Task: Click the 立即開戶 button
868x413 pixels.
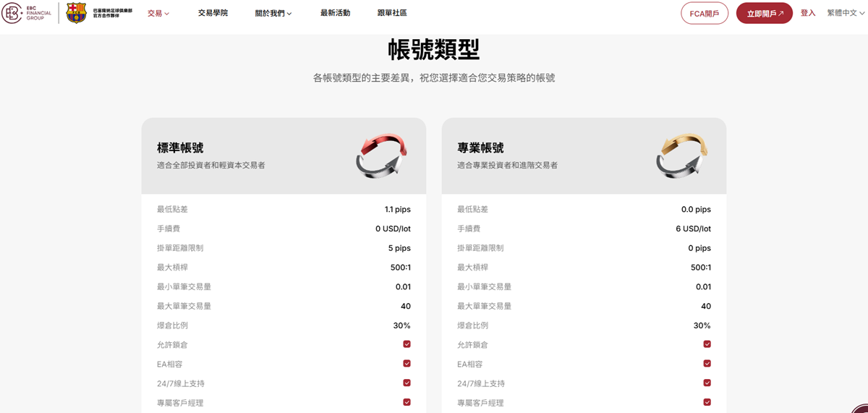Action: pyautogui.click(x=765, y=13)
